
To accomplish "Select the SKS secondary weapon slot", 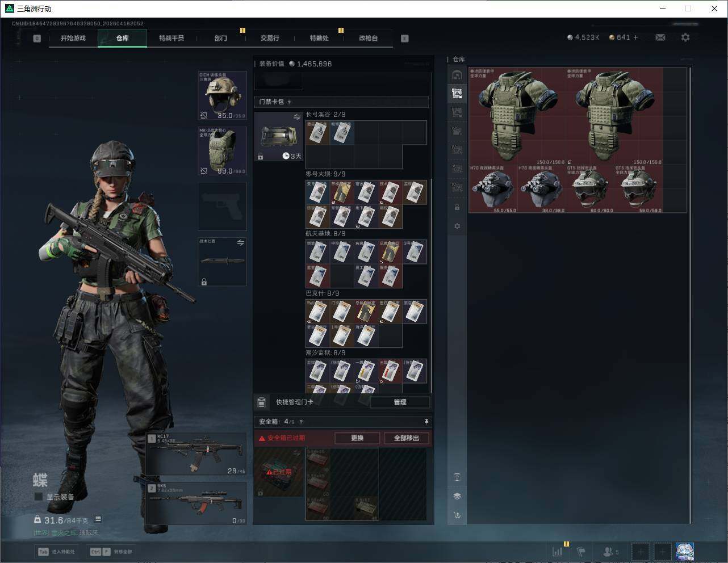I will 196,504.
